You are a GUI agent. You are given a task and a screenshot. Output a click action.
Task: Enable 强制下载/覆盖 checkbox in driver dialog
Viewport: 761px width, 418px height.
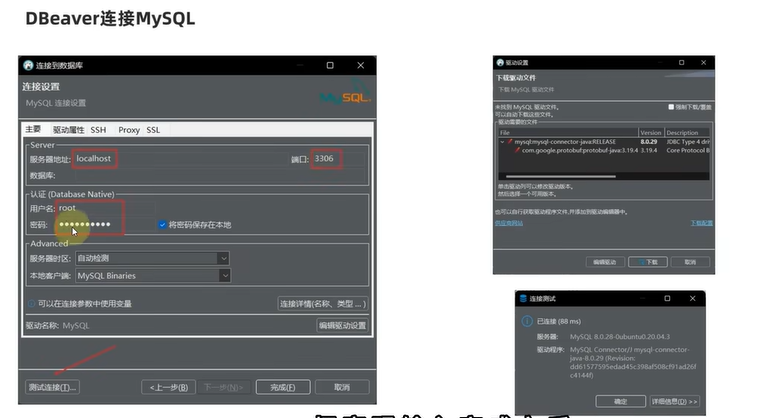(671, 107)
